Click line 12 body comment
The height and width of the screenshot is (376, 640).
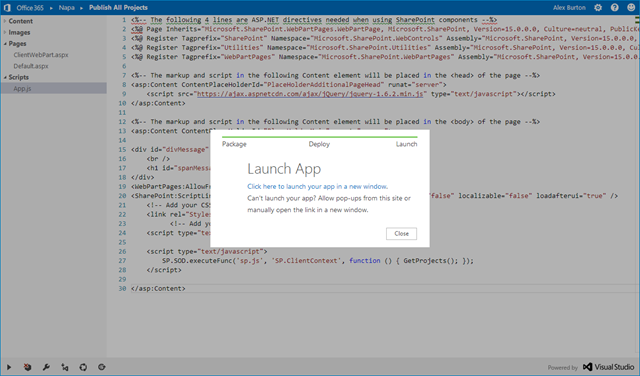click(x=336, y=122)
